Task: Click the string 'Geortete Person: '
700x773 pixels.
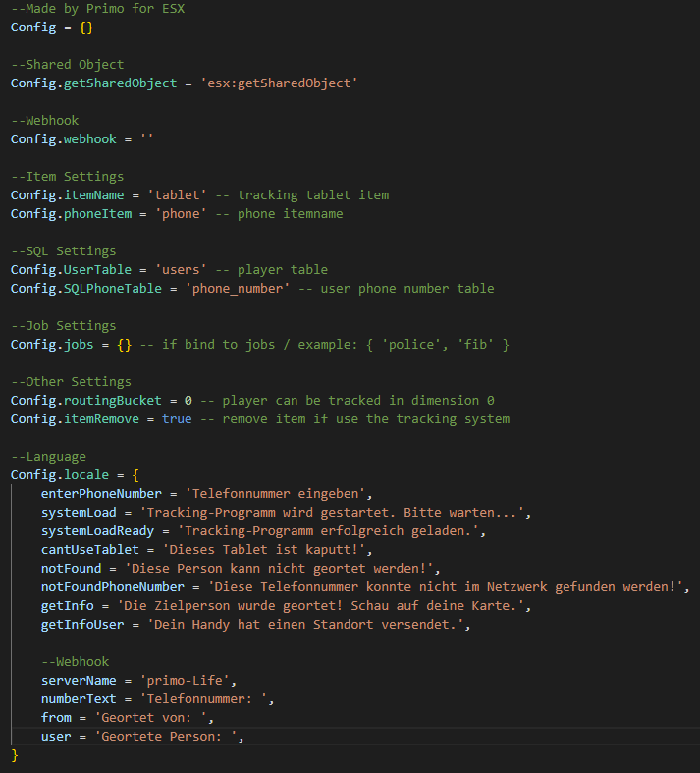Action: 166,737
